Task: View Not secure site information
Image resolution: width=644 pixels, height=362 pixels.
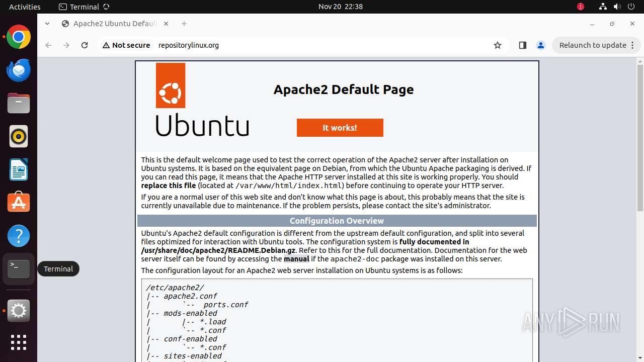Action: pyautogui.click(x=126, y=45)
